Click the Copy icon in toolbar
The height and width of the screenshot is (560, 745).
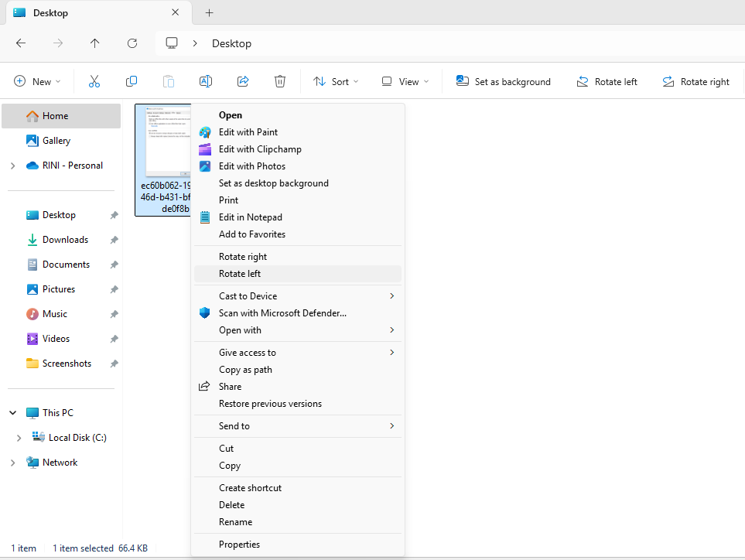click(132, 81)
